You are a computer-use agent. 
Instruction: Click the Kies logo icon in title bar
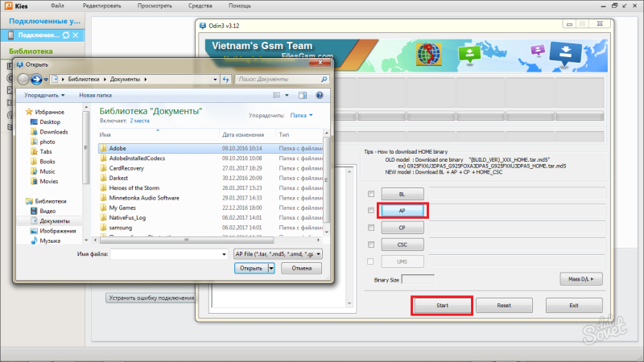coord(8,6)
